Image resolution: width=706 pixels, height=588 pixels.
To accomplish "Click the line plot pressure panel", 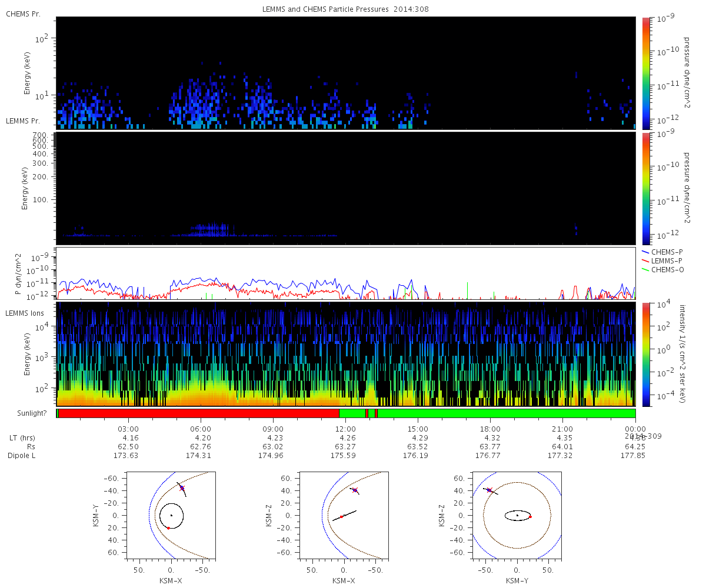I will point(346,273).
